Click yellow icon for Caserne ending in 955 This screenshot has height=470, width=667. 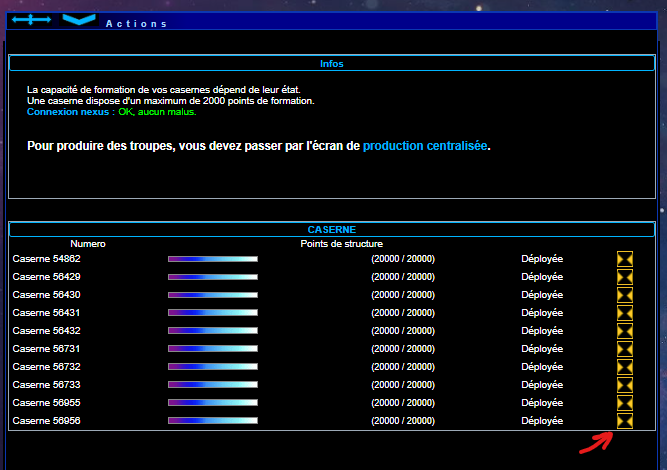coord(625,403)
